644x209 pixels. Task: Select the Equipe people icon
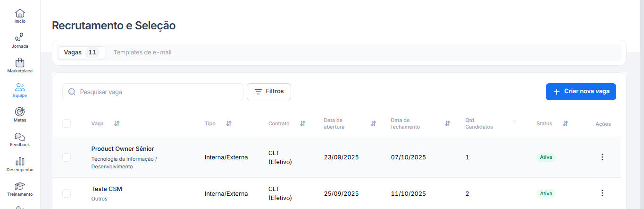pos(20,87)
